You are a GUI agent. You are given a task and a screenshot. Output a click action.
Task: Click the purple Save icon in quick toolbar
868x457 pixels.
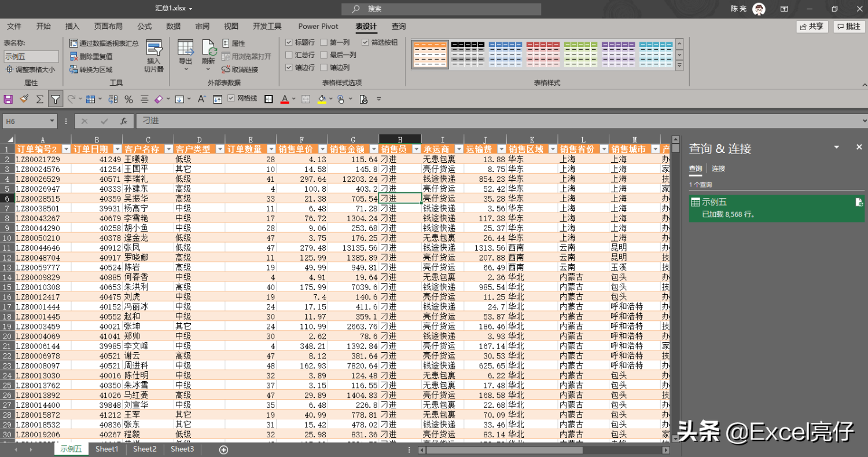pyautogui.click(x=8, y=99)
